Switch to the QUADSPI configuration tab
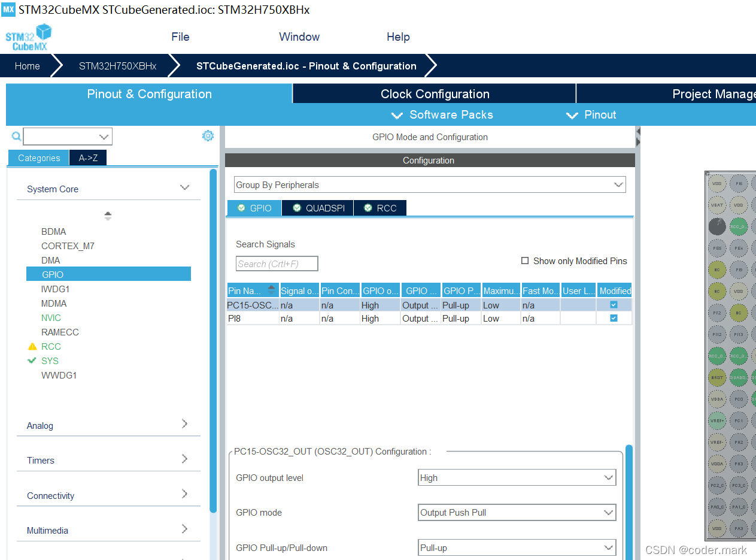The height and width of the screenshot is (560, 756). pos(318,208)
